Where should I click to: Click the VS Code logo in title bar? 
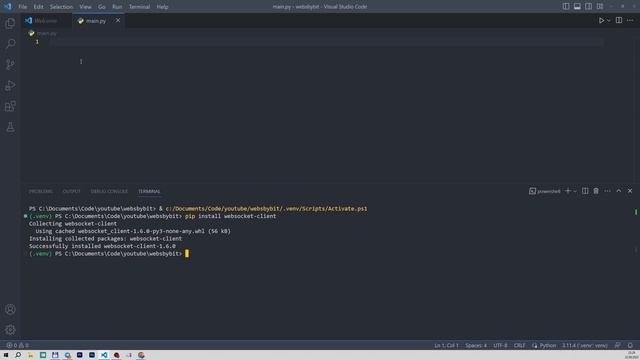click(x=7, y=7)
